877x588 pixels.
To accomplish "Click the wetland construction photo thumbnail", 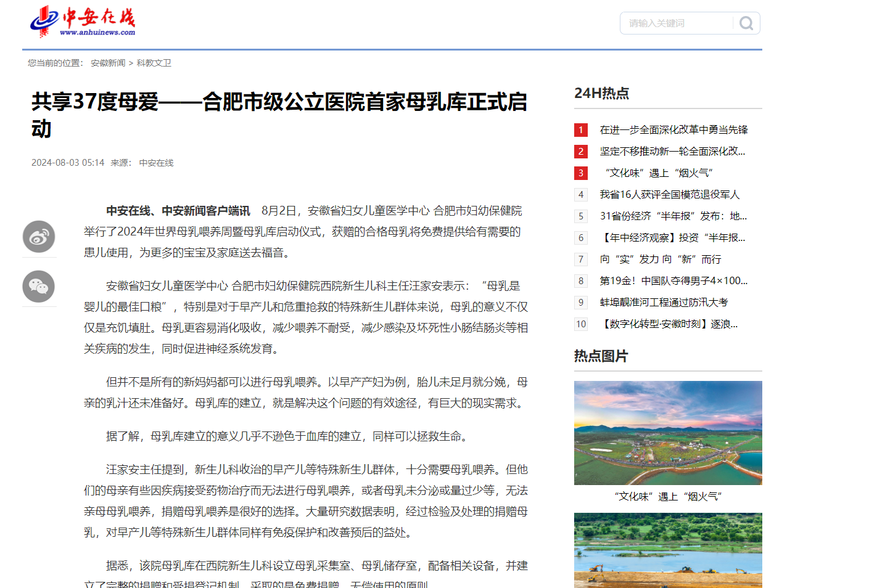I will tap(668, 550).
